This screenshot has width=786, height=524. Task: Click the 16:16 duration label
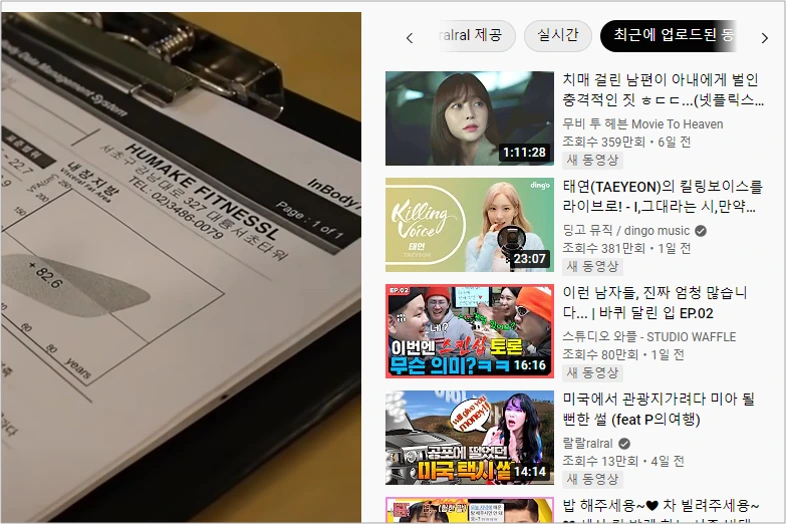[x=529, y=365]
